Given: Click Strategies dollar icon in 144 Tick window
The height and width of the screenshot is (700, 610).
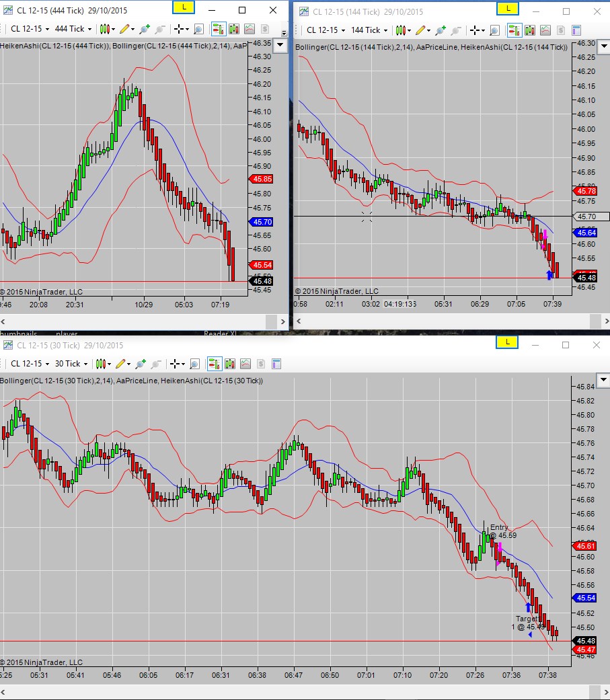Looking at the screenshot, I should [x=561, y=30].
